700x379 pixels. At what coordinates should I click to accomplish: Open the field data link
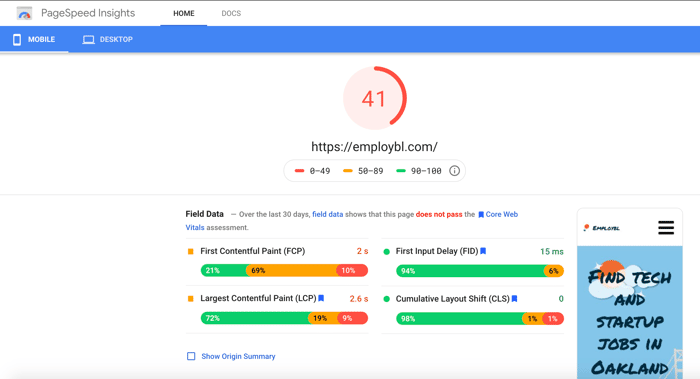328,214
